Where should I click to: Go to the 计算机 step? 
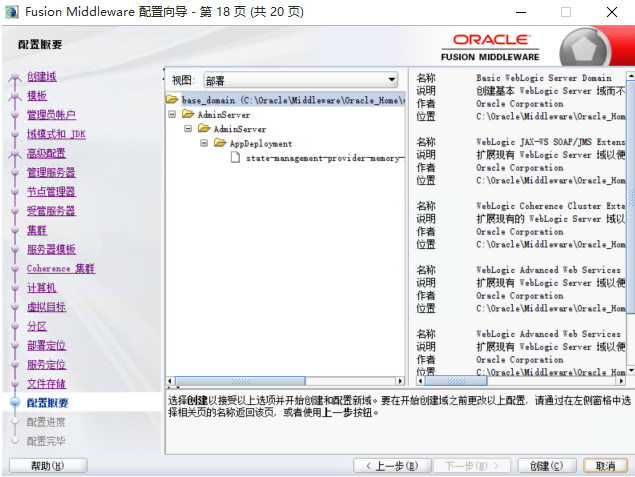[42, 288]
